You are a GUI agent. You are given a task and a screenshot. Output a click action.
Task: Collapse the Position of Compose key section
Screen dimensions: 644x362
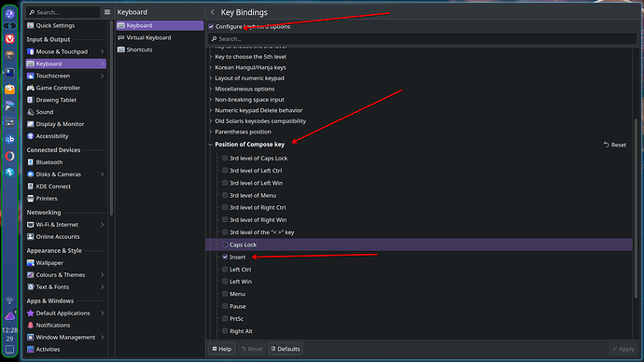[x=210, y=145]
